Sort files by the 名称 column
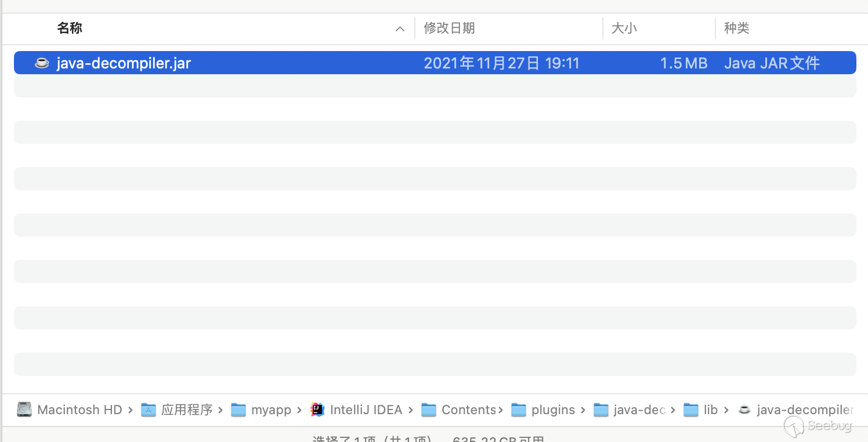Screen dimensions: 868x442 [x=70, y=28]
